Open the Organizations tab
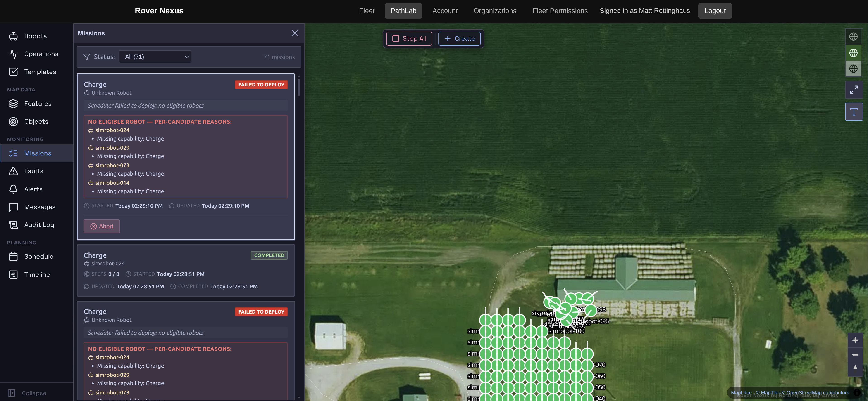This screenshot has width=868, height=401. pyautogui.click(x=495, y=11)
